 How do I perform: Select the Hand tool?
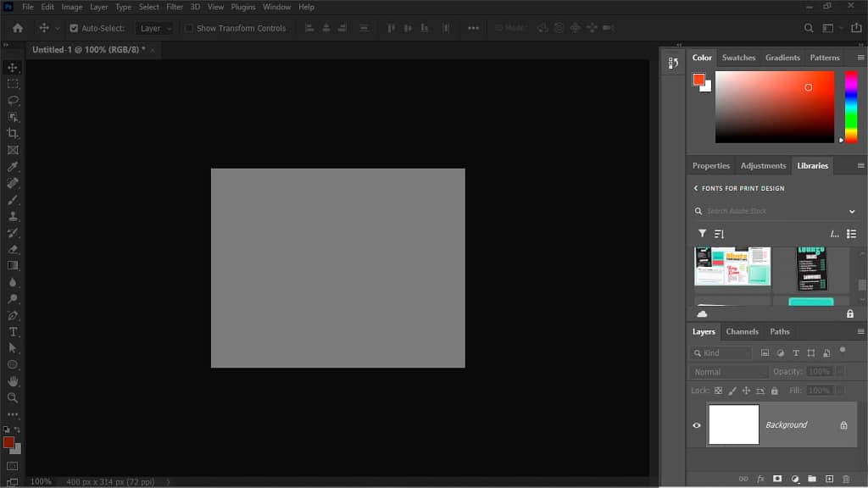pos(12,381)
